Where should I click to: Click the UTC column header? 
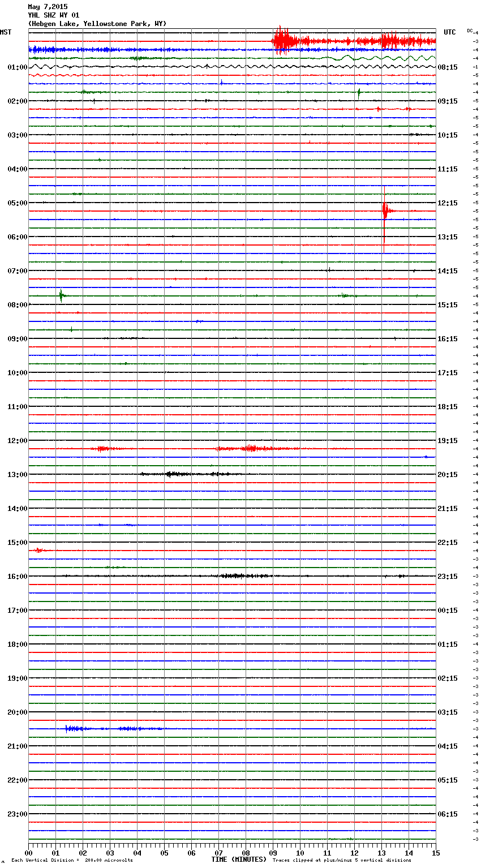(x=450, y=32)
